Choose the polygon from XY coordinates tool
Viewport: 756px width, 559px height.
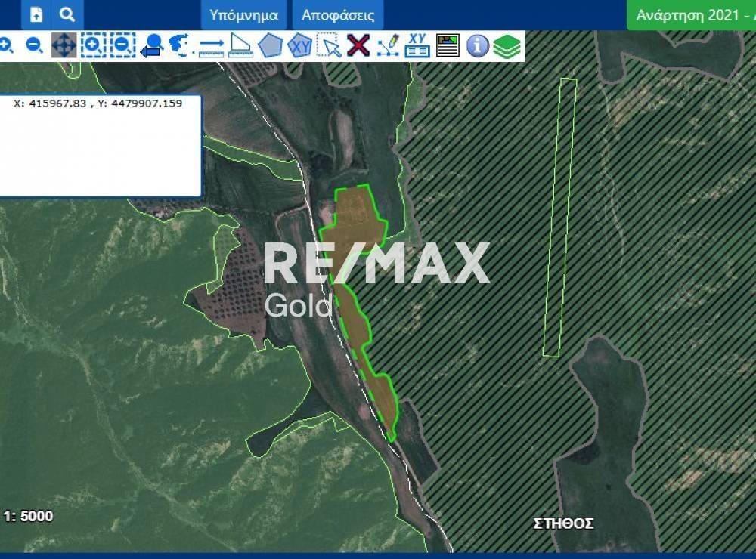tap(300, 45)
